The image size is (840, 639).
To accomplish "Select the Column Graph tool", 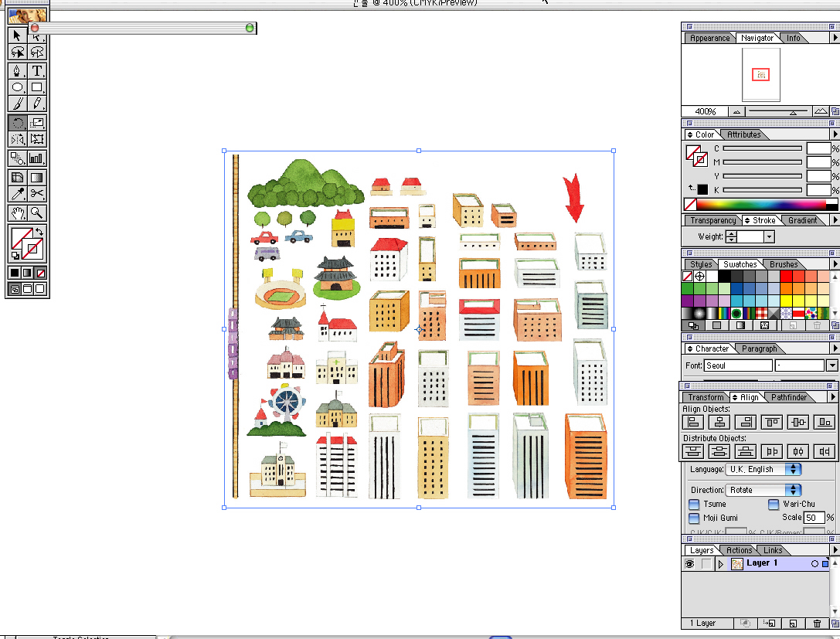I will click(36, 158).
